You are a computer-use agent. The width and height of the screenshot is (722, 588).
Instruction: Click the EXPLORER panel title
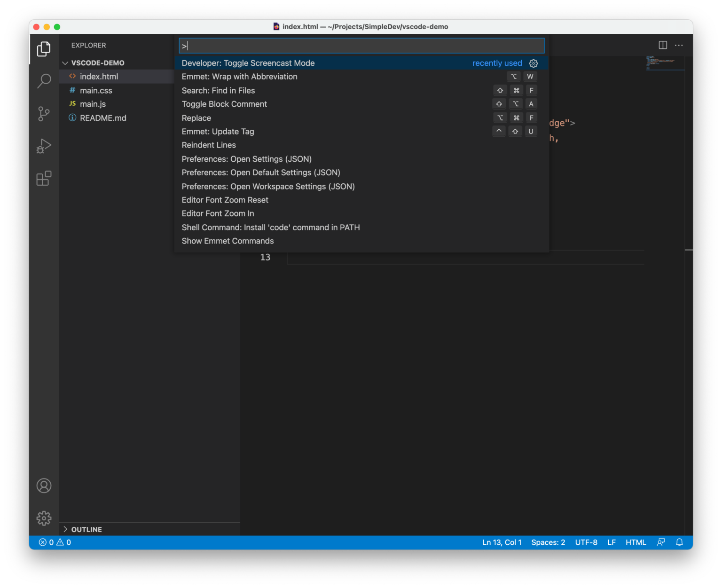coord(88,46)
